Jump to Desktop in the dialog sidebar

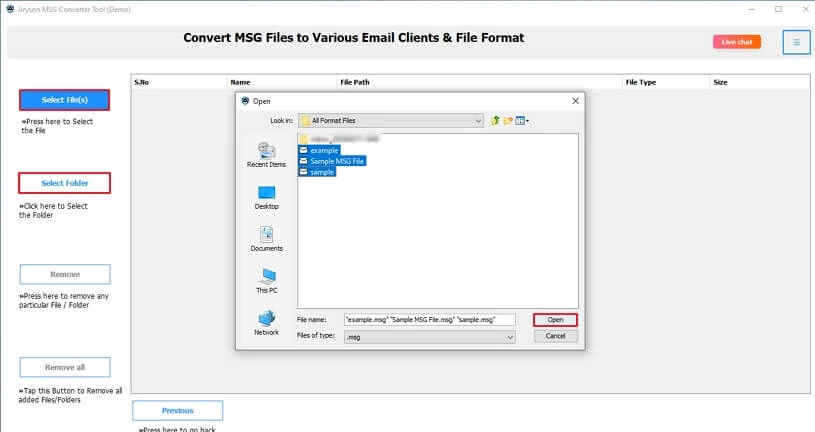[x=267, y=198]
